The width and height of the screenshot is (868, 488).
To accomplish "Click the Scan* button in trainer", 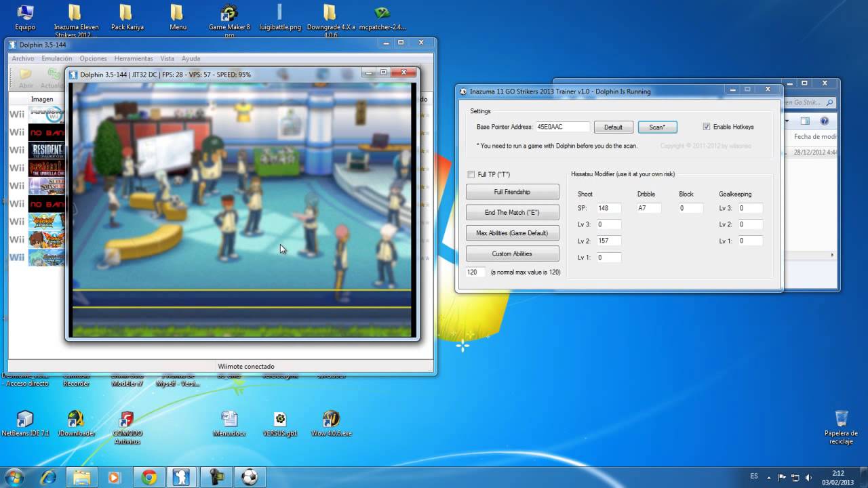I will click(x=657, y=127).
